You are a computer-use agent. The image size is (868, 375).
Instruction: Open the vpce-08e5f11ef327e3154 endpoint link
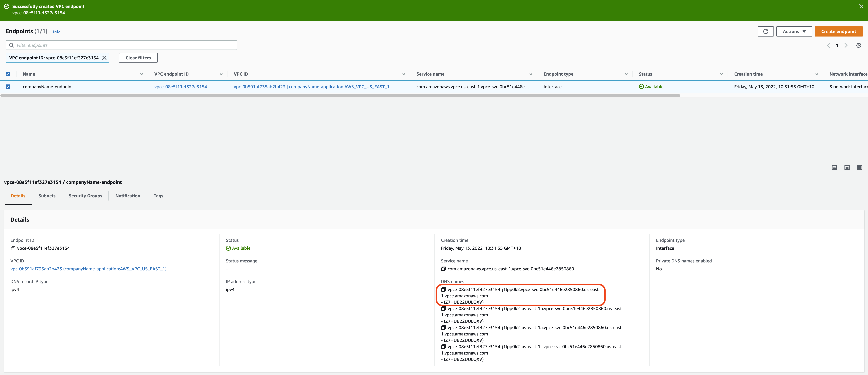181,87
